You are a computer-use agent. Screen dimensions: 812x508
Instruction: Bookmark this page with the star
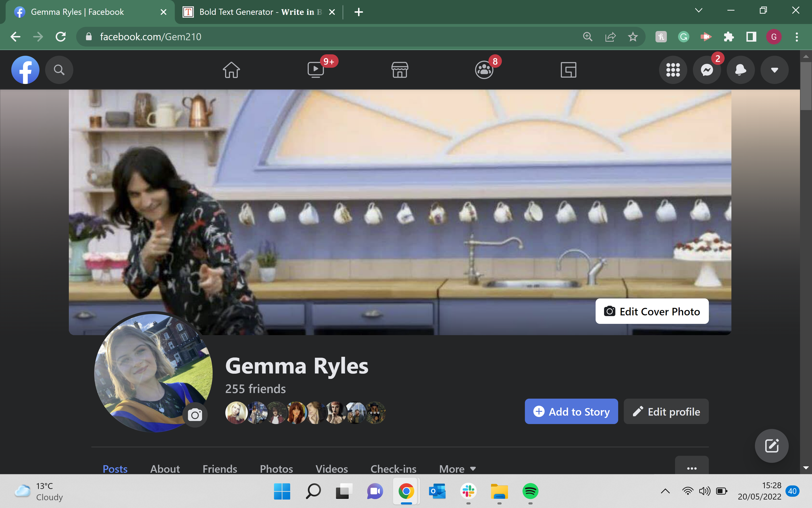[633, 37]
